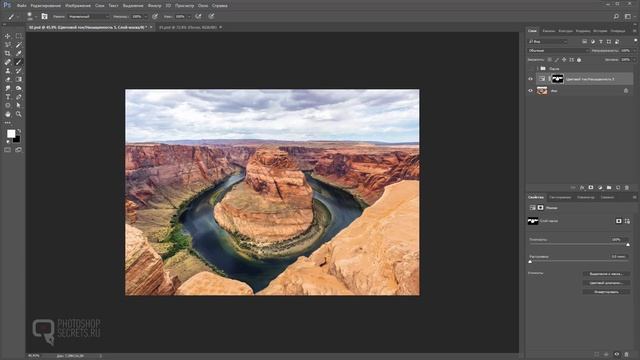This screenshot has height=360, width=640.
Task: Select the Rectangular Marquee tool
Action: click(18, 36)
